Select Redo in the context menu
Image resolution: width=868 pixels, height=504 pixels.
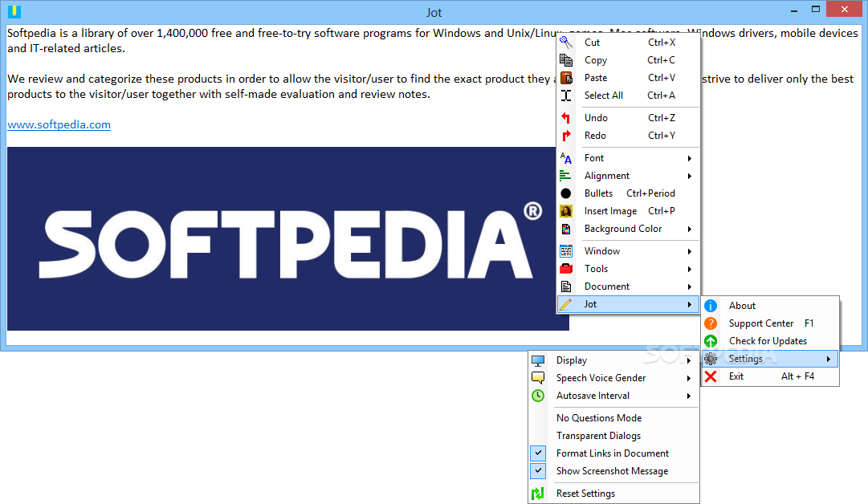pyautogui.click(x=628, y=135)
